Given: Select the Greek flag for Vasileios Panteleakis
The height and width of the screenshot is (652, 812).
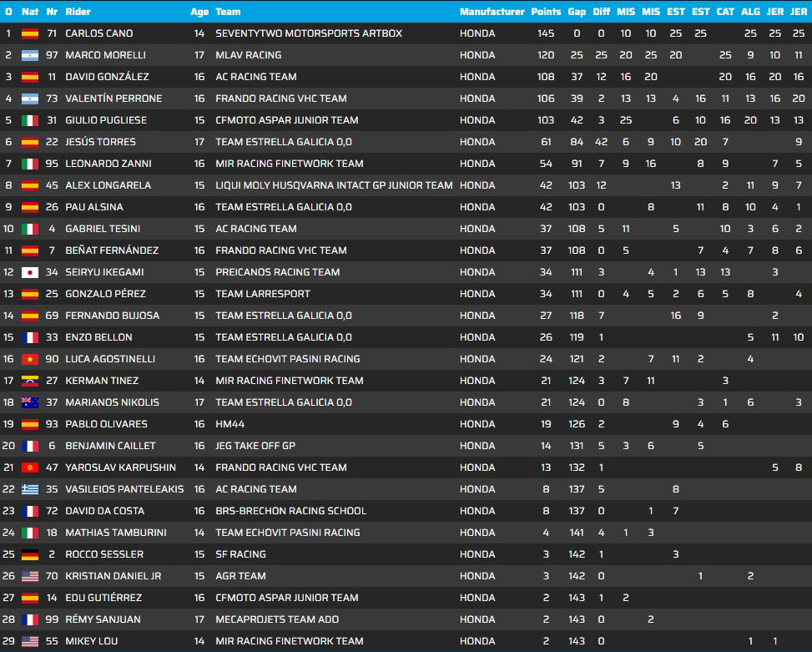Looking at the screenshot, I should 30,489.
